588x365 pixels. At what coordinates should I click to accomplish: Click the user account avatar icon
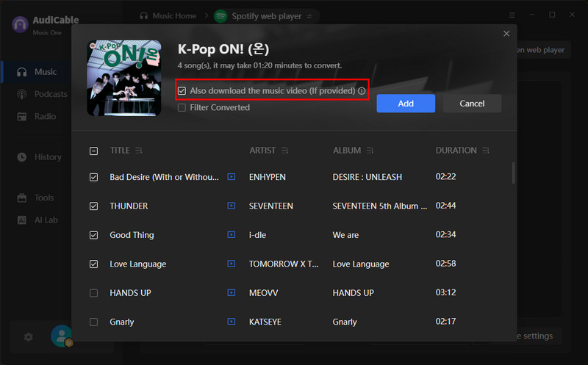click(x=62, y=336)
